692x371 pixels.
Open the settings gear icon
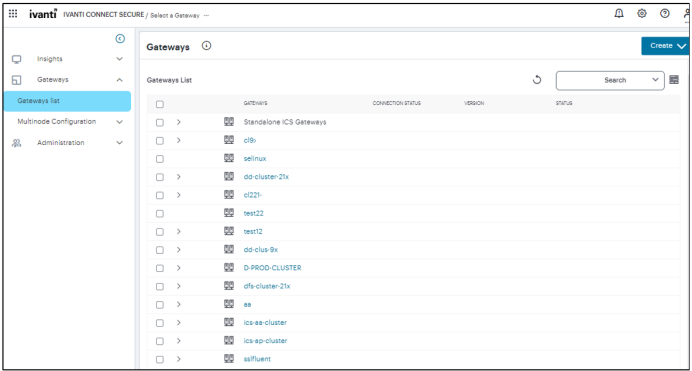point(642,14)
